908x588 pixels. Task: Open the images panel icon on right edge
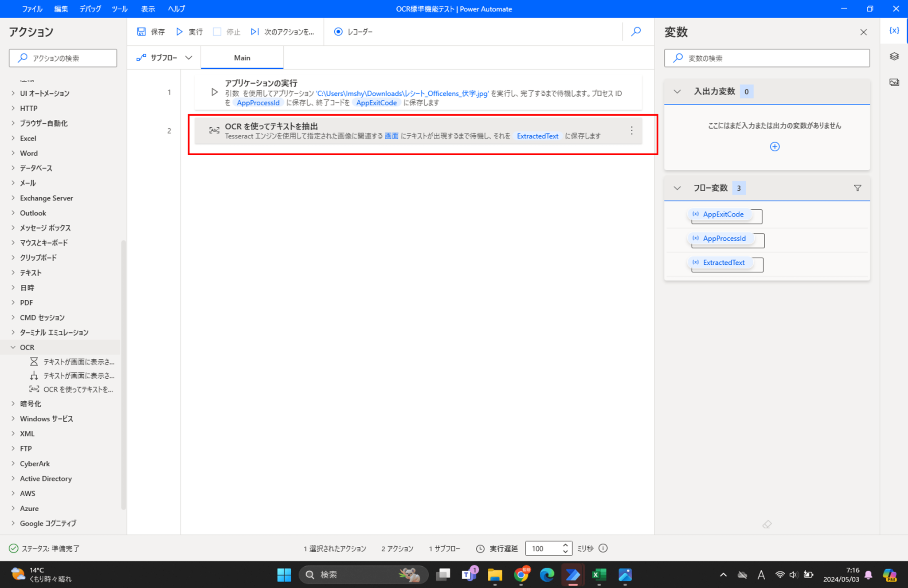click(x=894, y=82)
